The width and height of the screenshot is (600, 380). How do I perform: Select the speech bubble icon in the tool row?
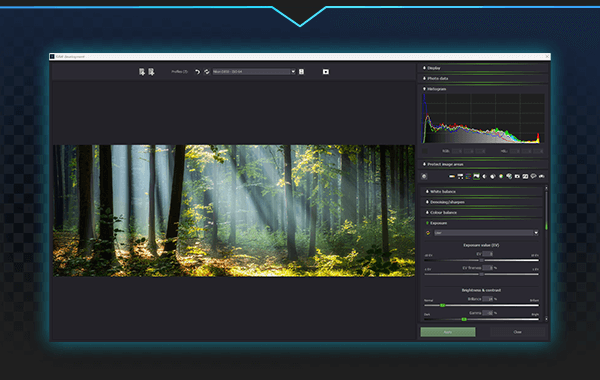tap(533, 176)
